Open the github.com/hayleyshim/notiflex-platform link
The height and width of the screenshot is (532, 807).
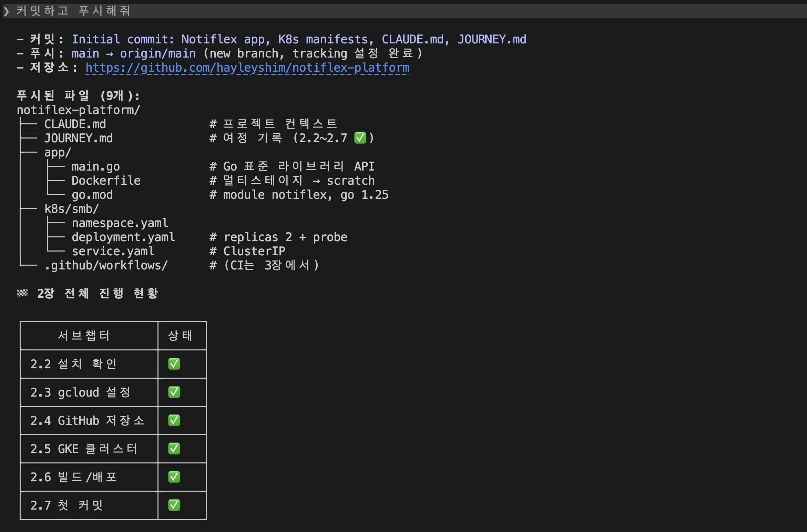click(x=247, y=68)
